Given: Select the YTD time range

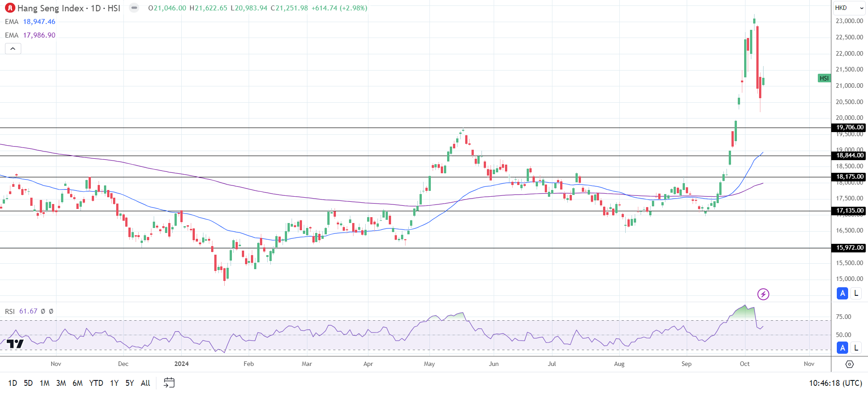Looking at the screenshot, I should [96, 383].
